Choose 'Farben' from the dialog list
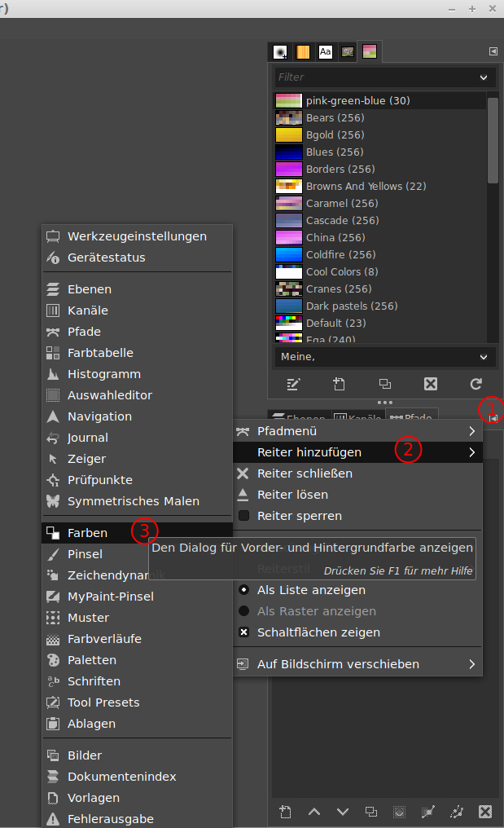This screenshot has height=828, width=504. (88, 533)
